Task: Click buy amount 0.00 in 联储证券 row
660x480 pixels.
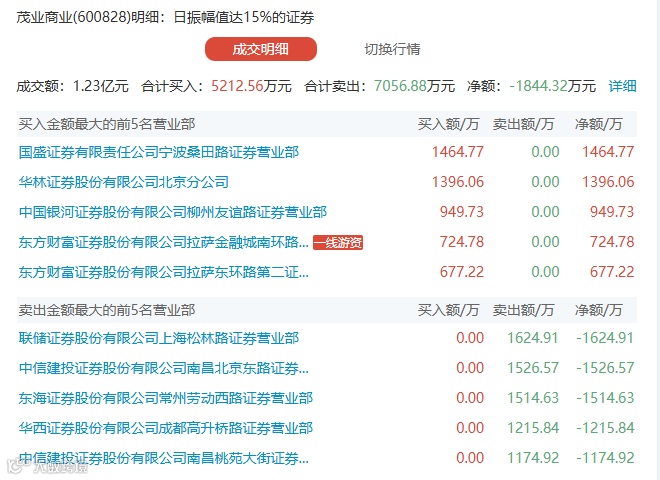Action: click(470, 338)
